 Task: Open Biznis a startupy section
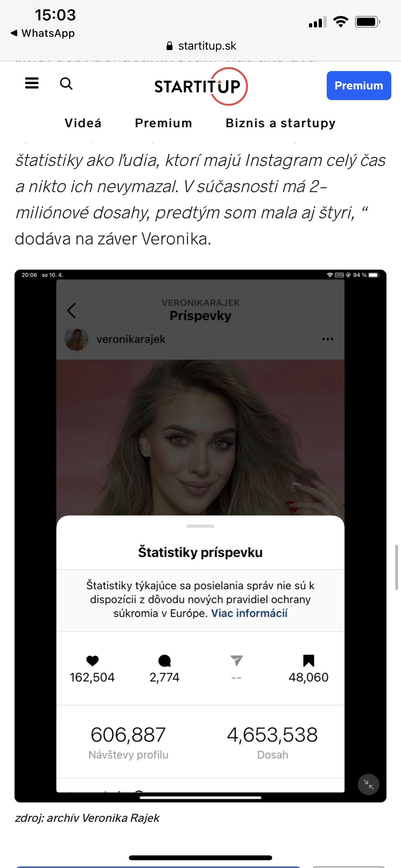(281, 123)
